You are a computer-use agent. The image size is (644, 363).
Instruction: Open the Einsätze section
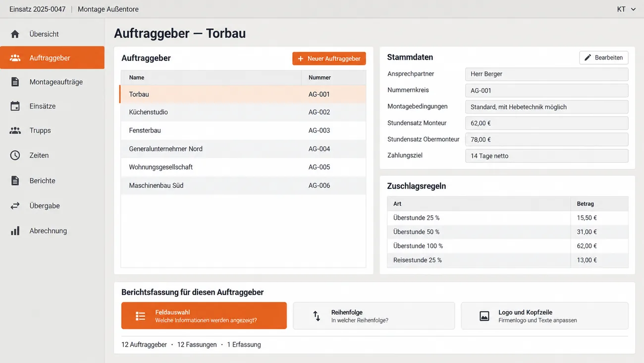[52, 106]
